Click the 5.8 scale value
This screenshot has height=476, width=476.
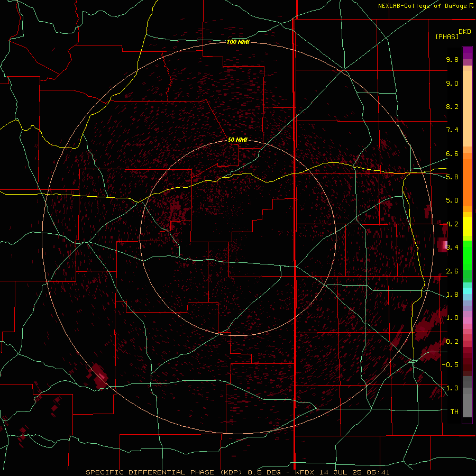(452, 177)
